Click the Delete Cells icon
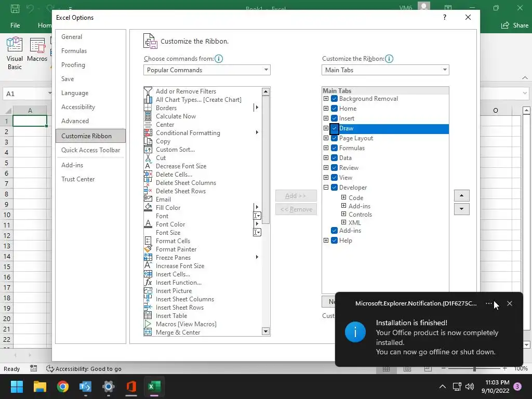The width and height of the screenshot is (532, 399). (x=148, y=175)
